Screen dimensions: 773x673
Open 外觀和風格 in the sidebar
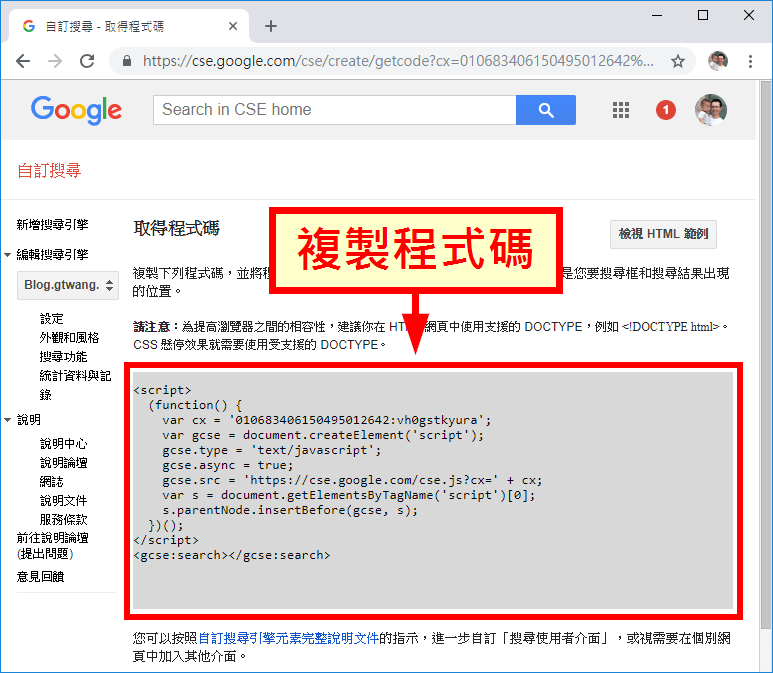[69, 338]
